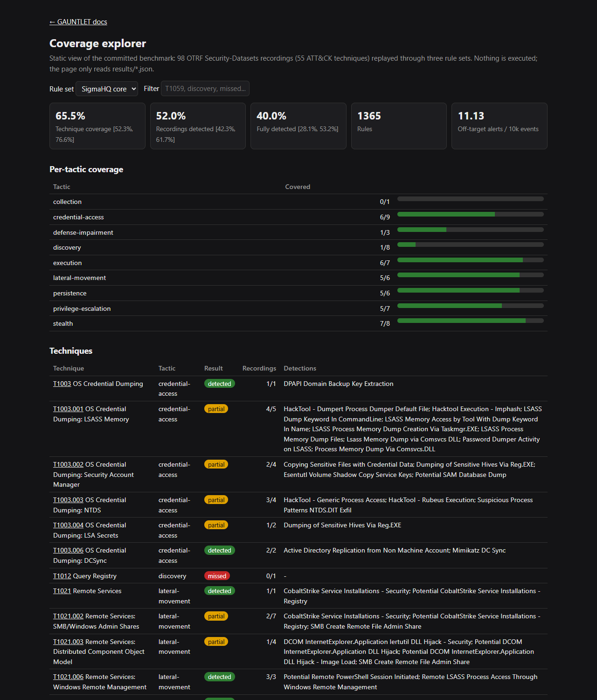Open the Rule set dropdown SigmaHQ core
597x700 pixels.
click(x=107, y=89)
